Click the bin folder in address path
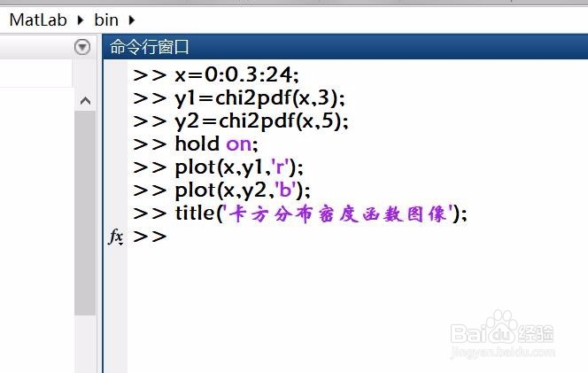 point(106,19)
